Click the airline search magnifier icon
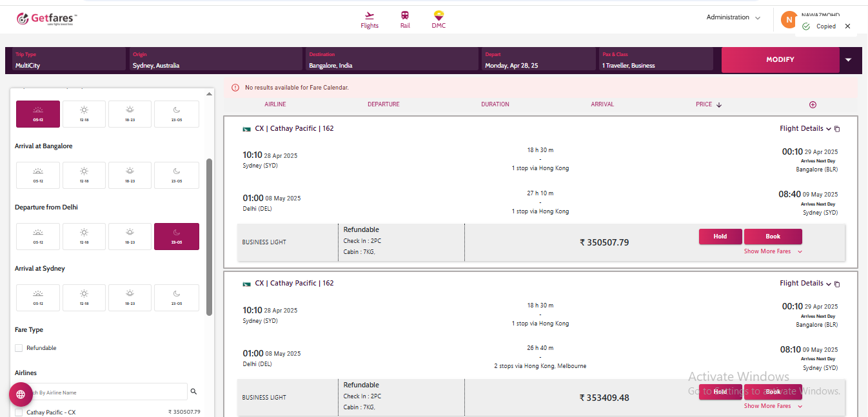The image size is (868, 417). tap(193, 392)
